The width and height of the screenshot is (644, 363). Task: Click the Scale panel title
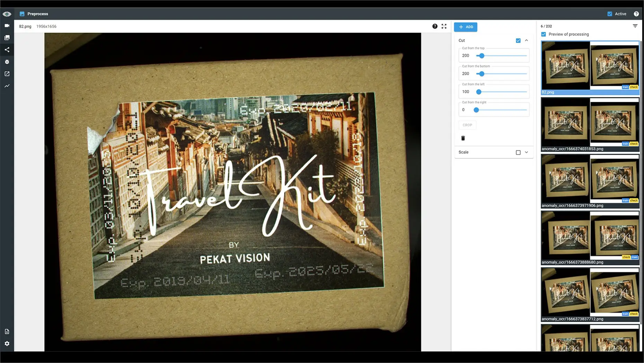point(464,152)
